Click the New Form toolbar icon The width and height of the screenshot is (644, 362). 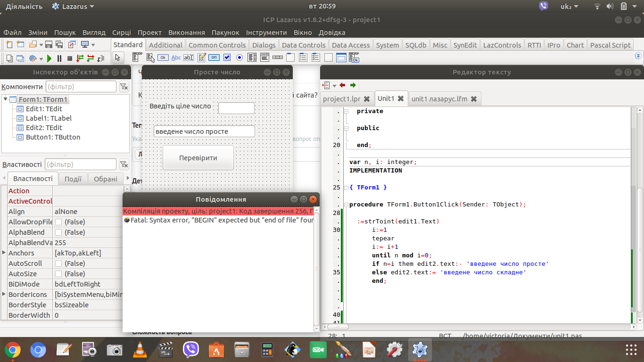(x=20, y=44)
